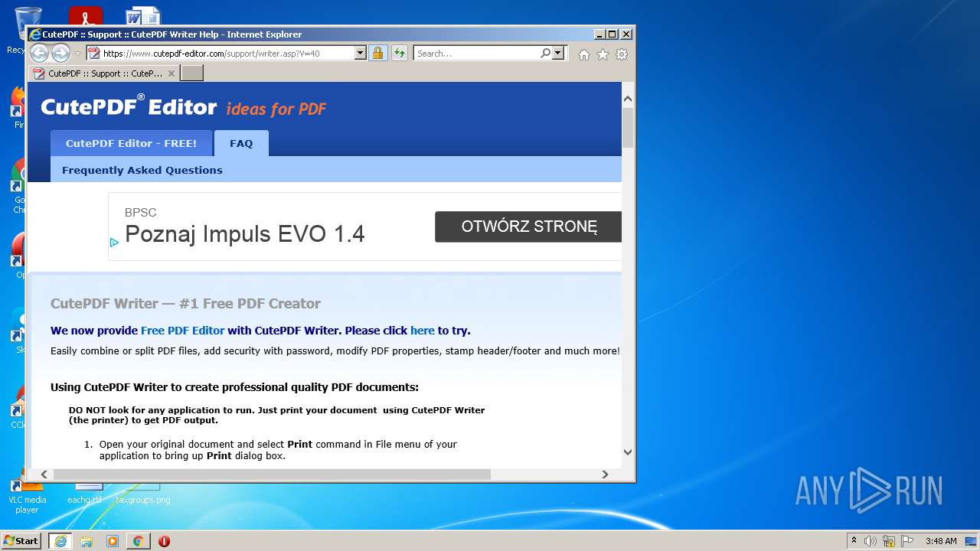Click the network tray icon
Screen dimensions: 980x551
(889, 541)
